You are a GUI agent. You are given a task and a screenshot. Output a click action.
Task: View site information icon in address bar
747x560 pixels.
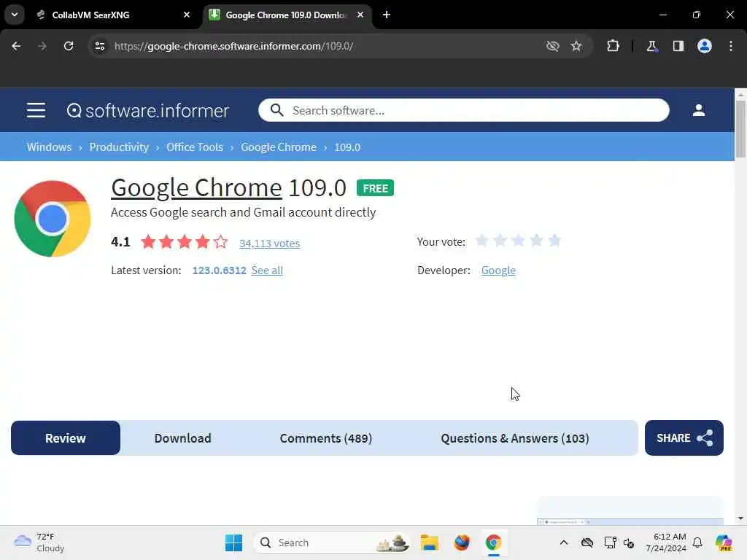[100, 46]
